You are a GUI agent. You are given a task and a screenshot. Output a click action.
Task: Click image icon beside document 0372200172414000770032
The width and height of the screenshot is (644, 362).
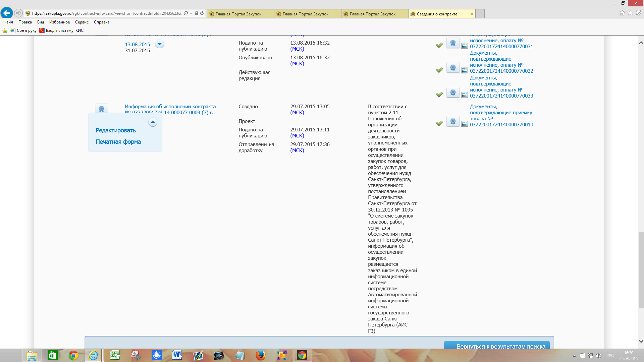[464, 71]
